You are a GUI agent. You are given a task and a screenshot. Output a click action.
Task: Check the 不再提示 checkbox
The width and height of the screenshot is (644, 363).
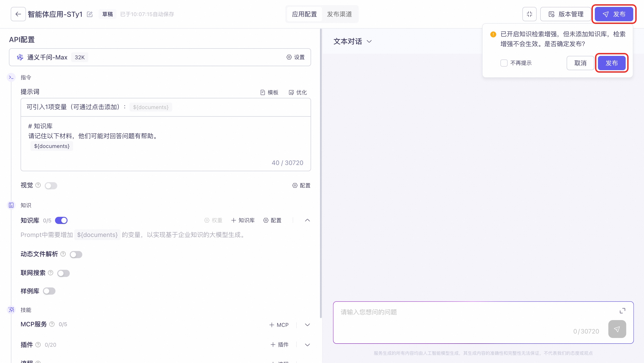[504, 63]
